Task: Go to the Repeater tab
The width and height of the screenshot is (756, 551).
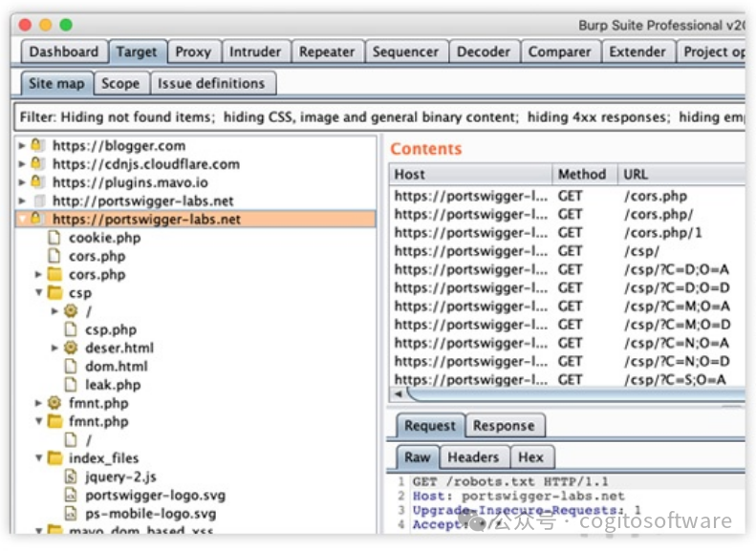Action: [x=327, y=52]
